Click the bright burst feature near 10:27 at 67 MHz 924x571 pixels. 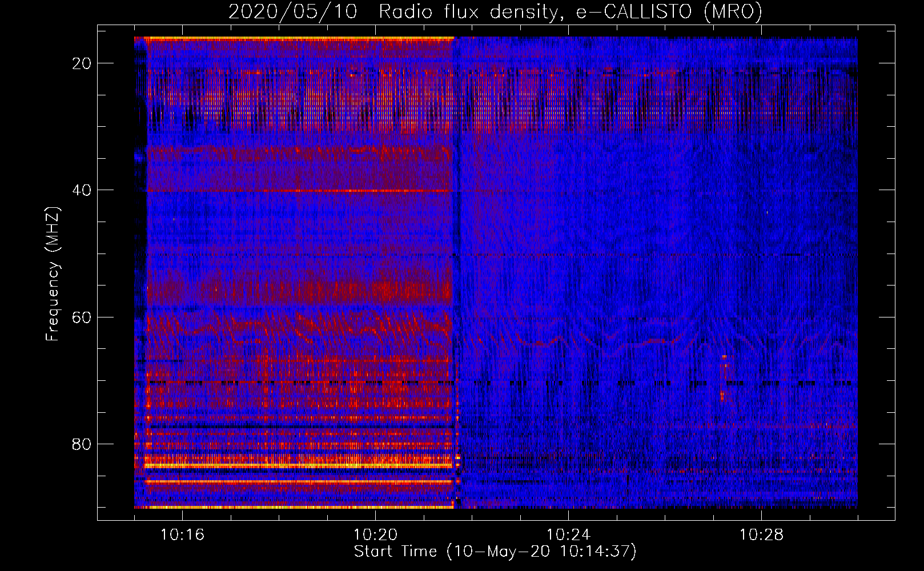pyautogui.click(x=724, y=377)
